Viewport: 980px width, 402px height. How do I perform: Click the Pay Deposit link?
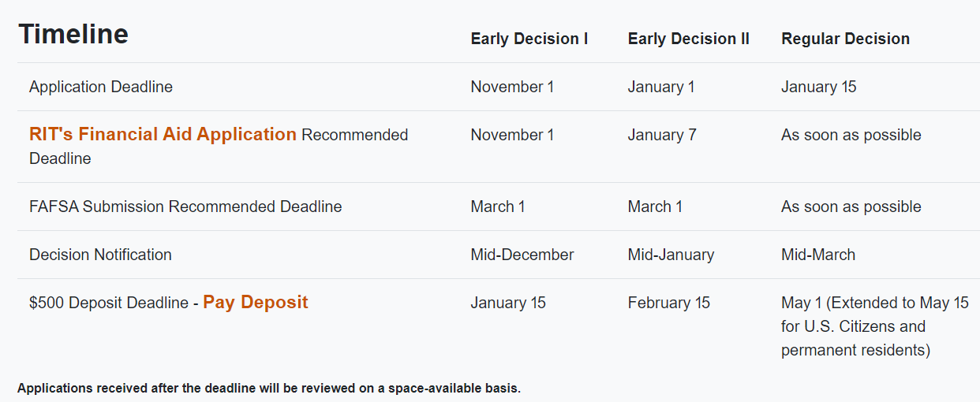[x=255, y=303]
